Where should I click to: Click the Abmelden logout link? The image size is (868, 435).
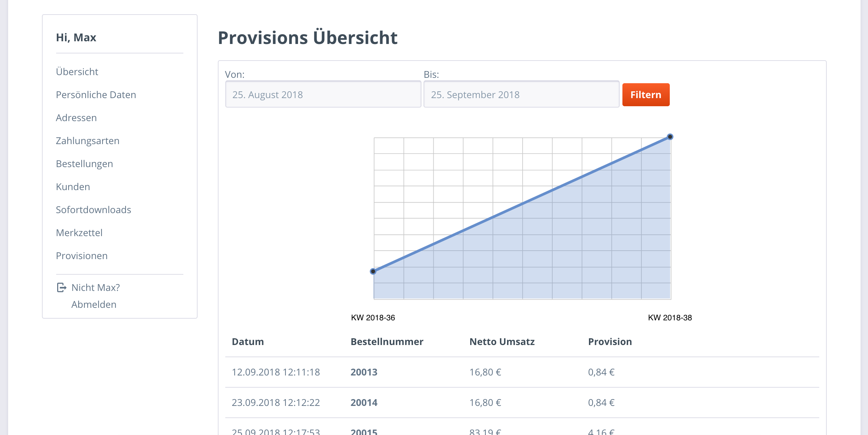pos(94,304)
